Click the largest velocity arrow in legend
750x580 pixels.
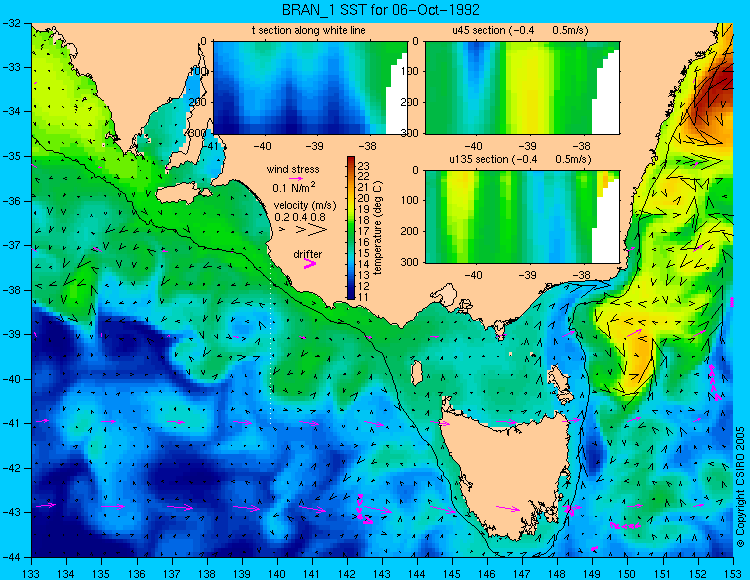(318, 230)
